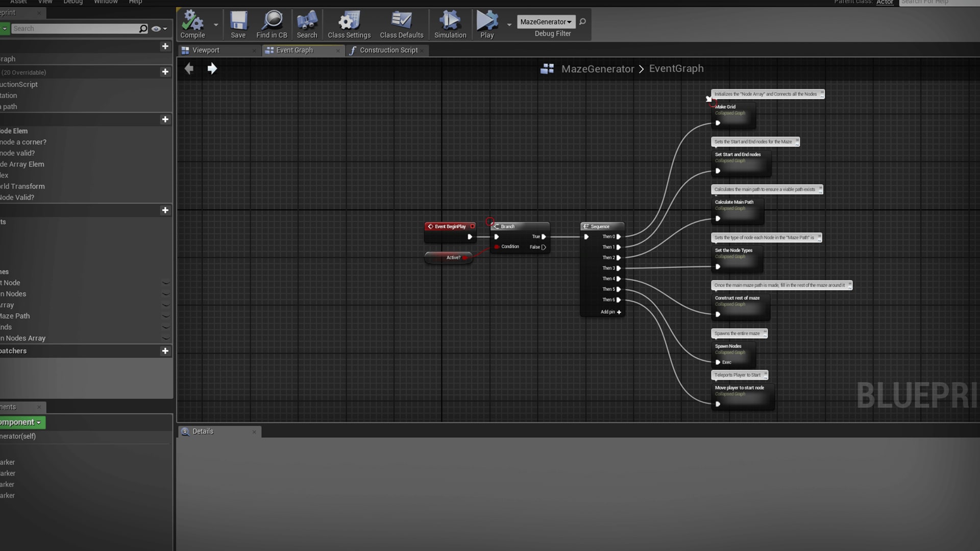Switch to the Construction Script tab
Image resolution: width=980 pixels, height=551 pixels.
pyautogui.click(x=389, y=50)
